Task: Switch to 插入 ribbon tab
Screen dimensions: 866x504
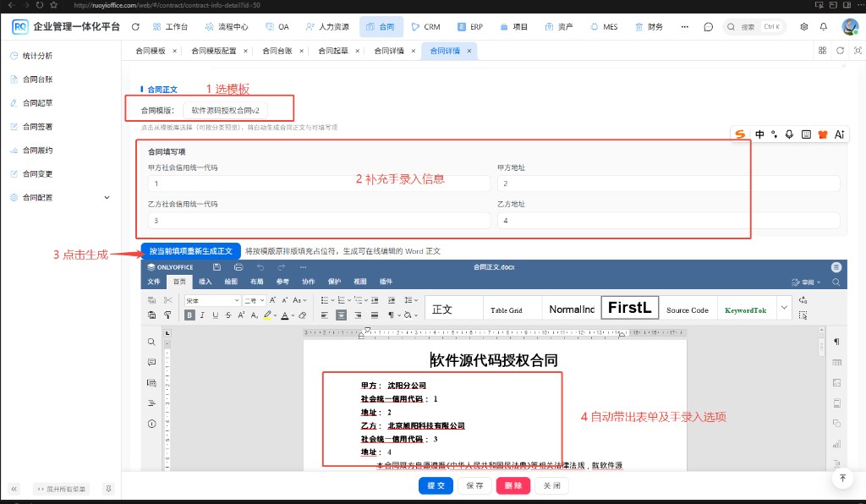Action: (x=205, y=282)
